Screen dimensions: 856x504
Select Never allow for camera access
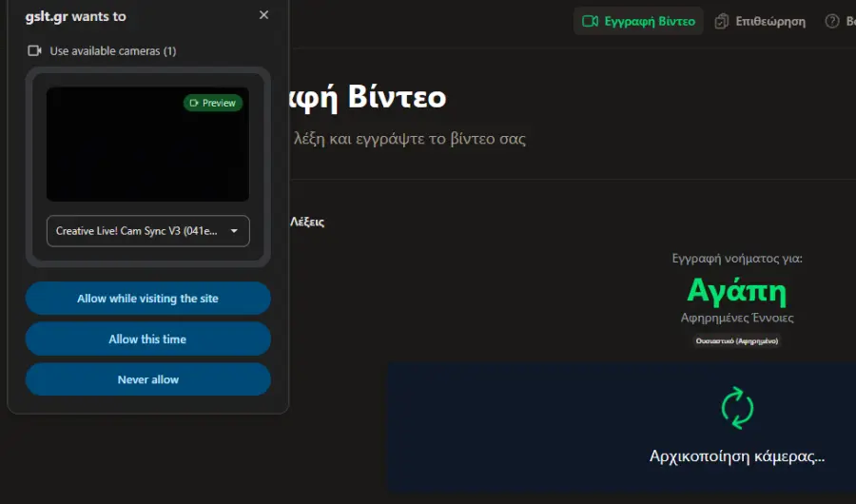point(148,379)
